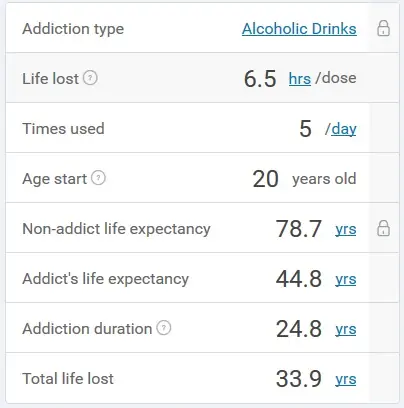The height and width of the screenshot is (408, 404).
Task: Focus the 44.8 Addict's life expectancy value
Action: pyautogui.click(x=299, y=279)
